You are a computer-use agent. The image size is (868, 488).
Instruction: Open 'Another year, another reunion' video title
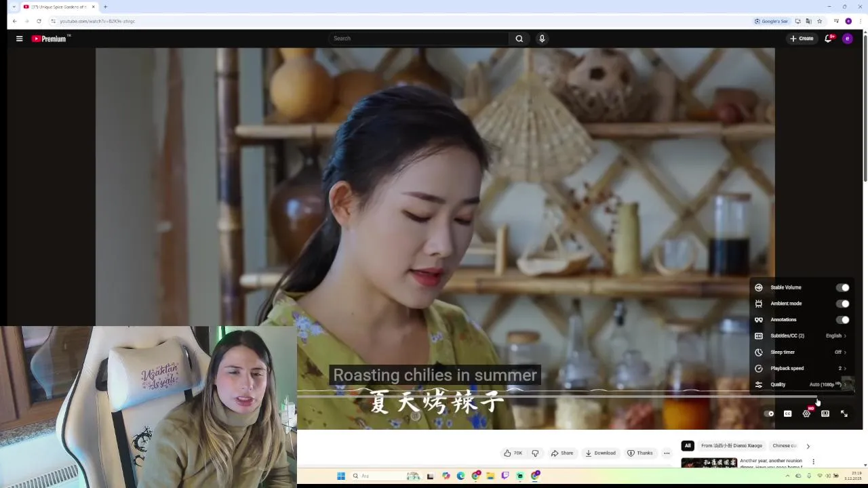click(771, 464)
